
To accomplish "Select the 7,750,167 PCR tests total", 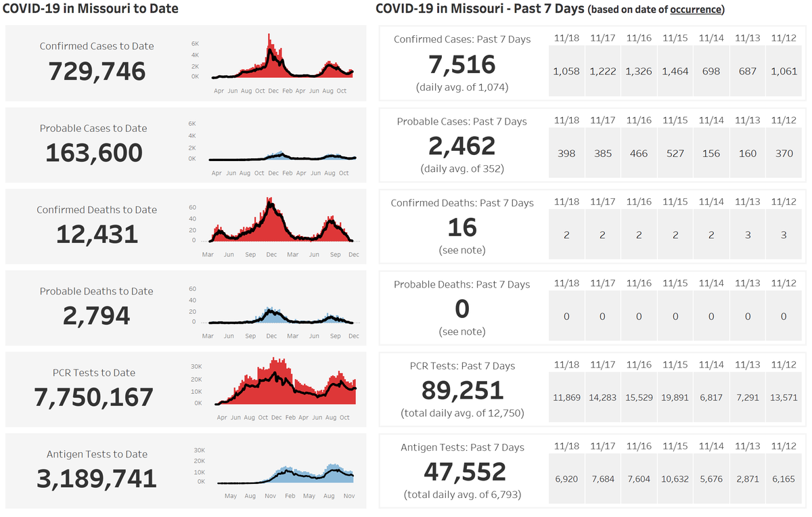I will coord(96,397).
